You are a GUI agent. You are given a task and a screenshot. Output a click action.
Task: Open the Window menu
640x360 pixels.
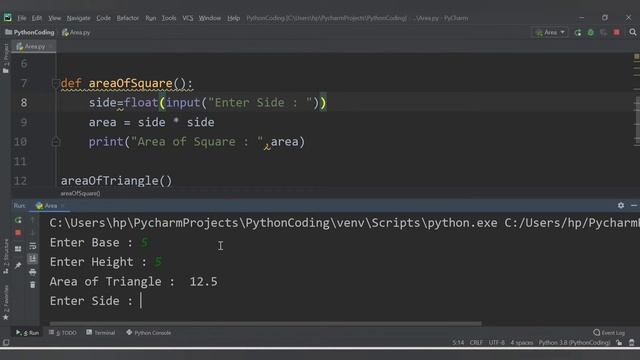(209, 18)
